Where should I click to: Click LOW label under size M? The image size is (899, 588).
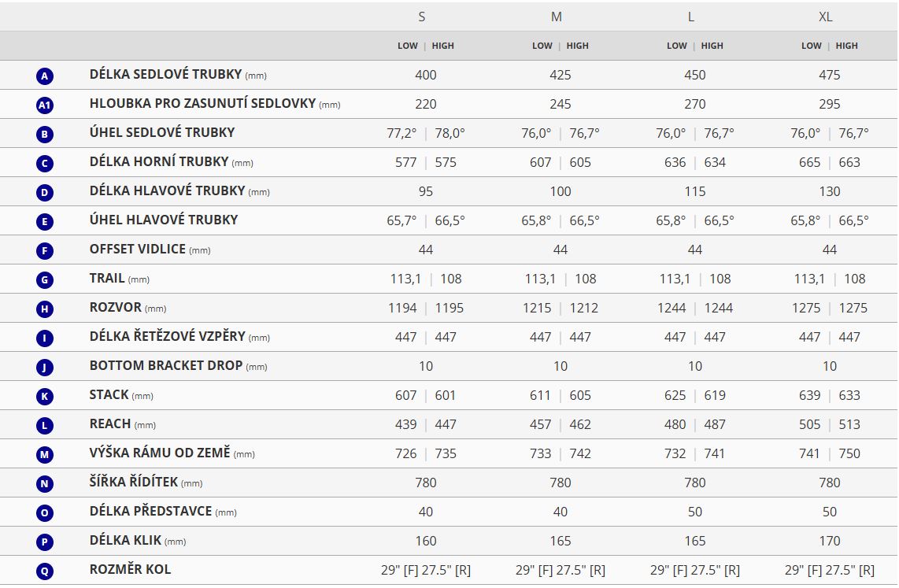[x=542, y=46]
